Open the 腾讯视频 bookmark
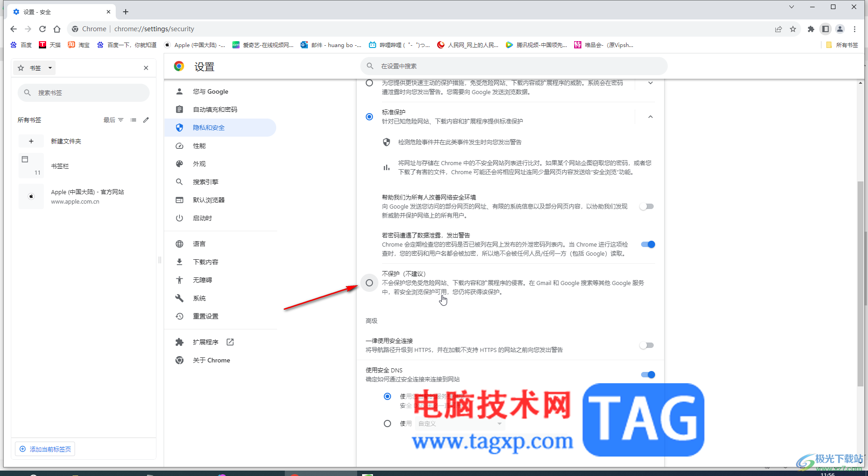This screenshot has height=476, width=868. pos(537,45)
